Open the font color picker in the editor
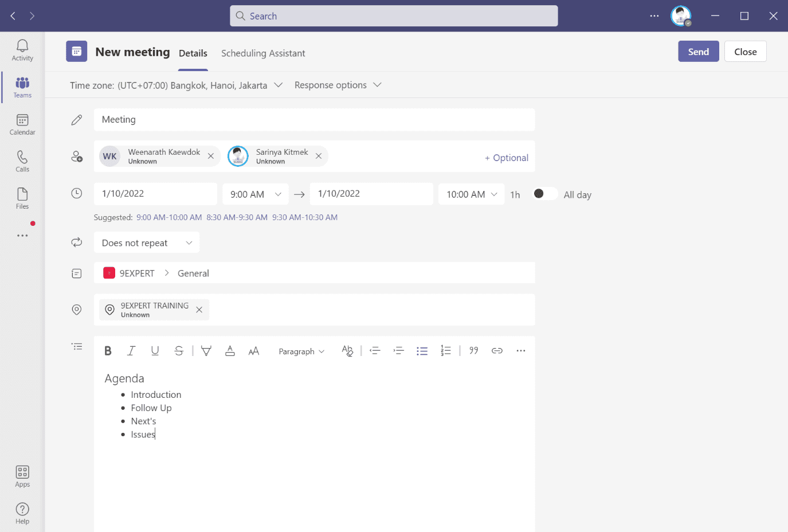This screenshot has width=788, height=532. [230, 350]
